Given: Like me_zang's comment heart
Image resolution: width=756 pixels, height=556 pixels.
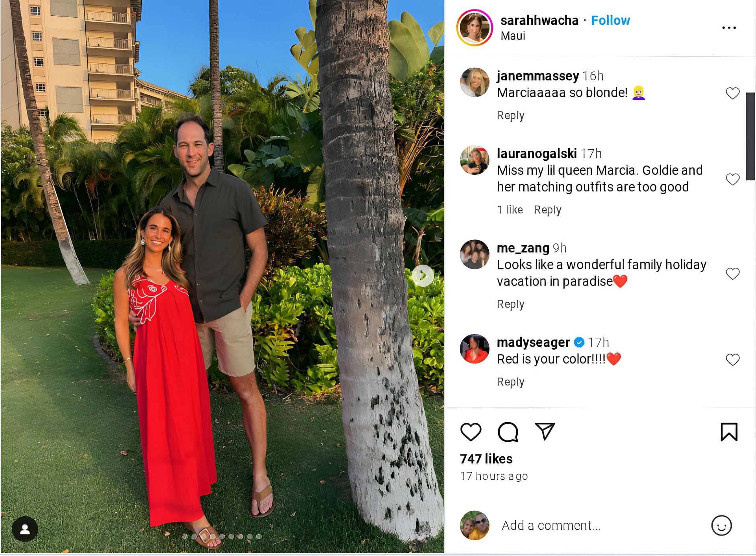Looking at the screenshot, I should [732, 273].
